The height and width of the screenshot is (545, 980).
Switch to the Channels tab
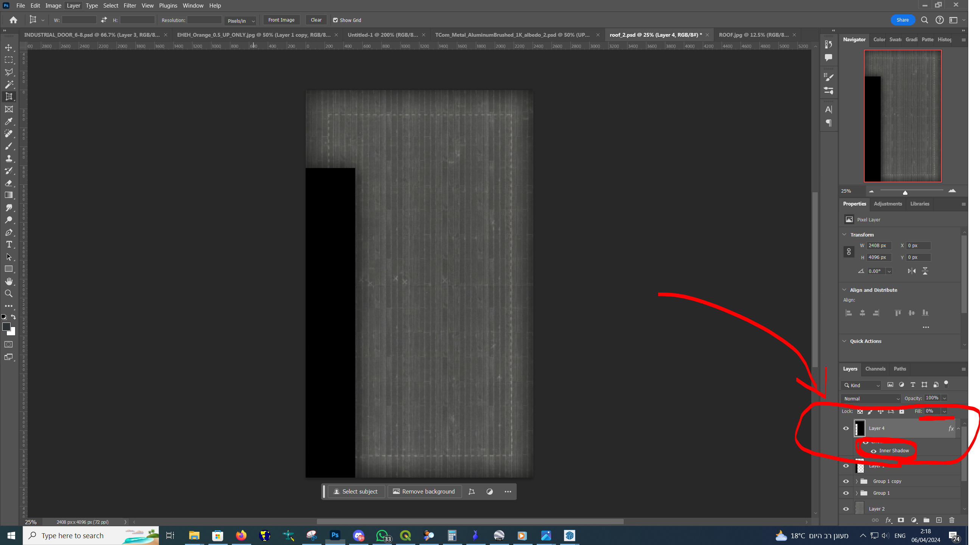tap(875, 369)
